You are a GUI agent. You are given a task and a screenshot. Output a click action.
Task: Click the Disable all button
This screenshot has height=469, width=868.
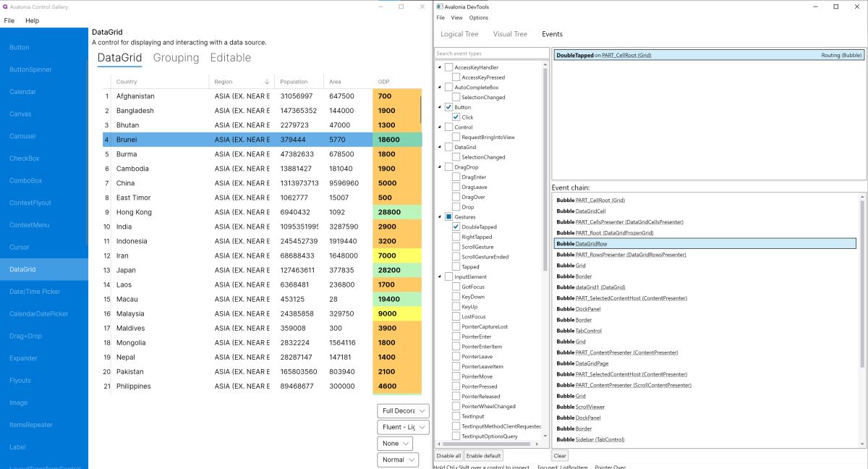[448, 456]
